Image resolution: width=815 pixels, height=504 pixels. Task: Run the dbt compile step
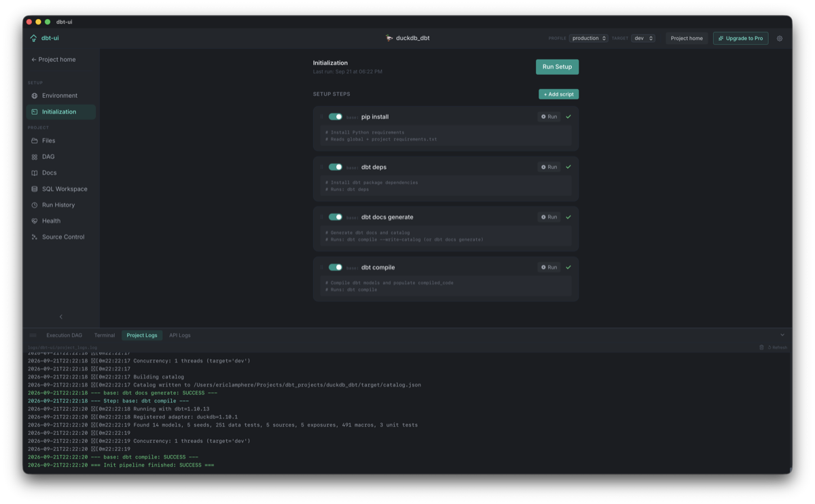(x=549, y=268)
